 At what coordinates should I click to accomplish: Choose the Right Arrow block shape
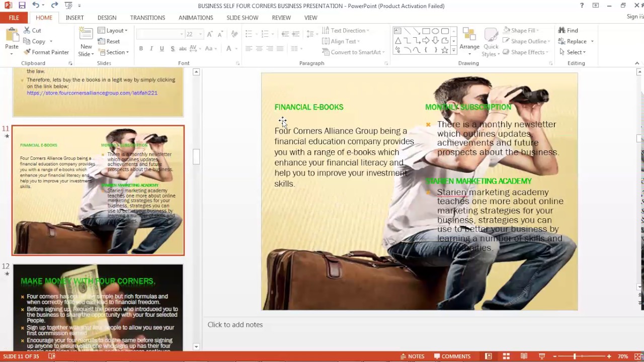(x=426, y=41)
